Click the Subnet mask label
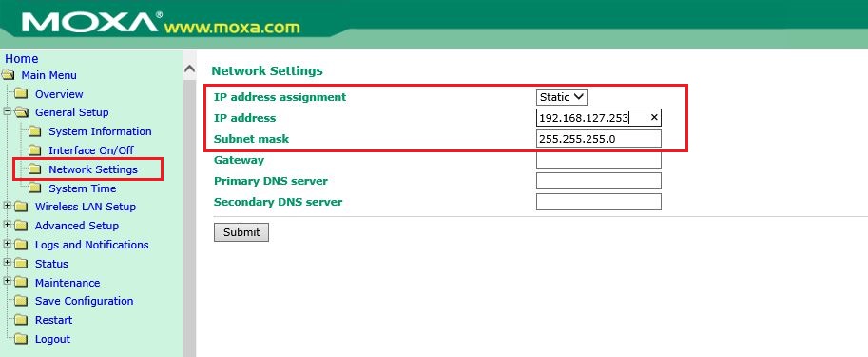868x357 pixels. point(251,139)
